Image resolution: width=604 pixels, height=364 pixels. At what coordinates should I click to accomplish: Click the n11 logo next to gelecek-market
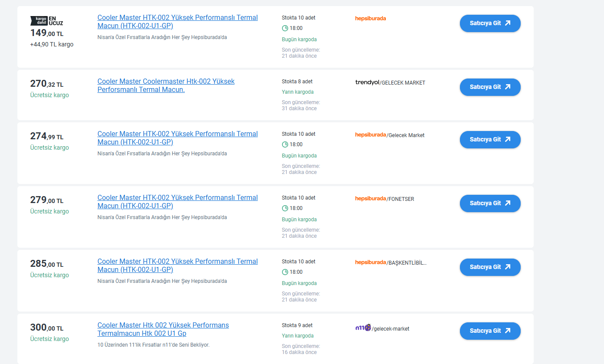[x=363, y=328]
